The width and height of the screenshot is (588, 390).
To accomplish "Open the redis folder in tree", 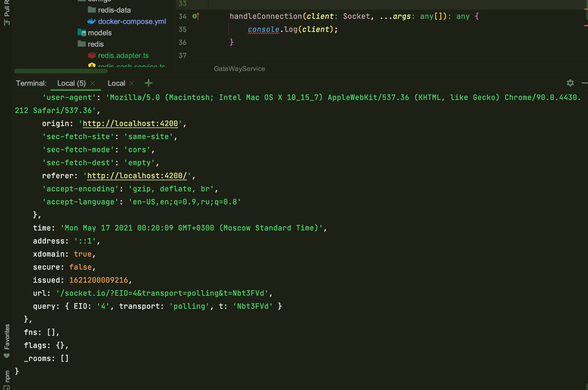I will click(x=96, y=44).
